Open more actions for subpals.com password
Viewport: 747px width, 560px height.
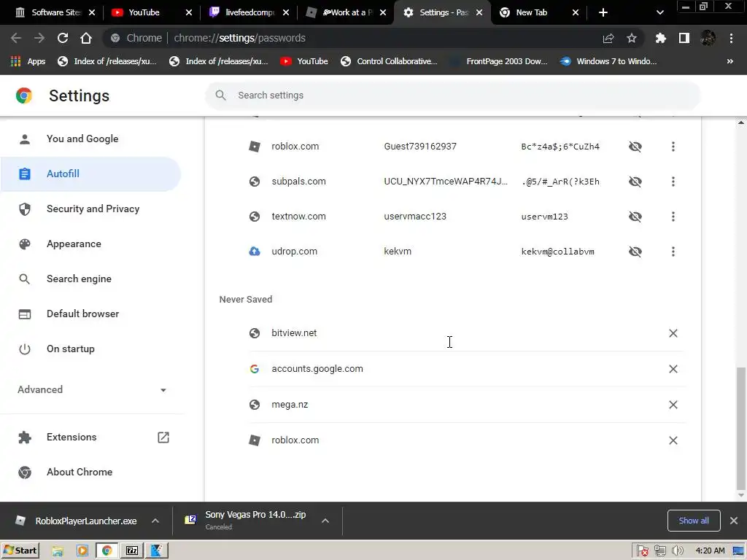tap(673, 182)
